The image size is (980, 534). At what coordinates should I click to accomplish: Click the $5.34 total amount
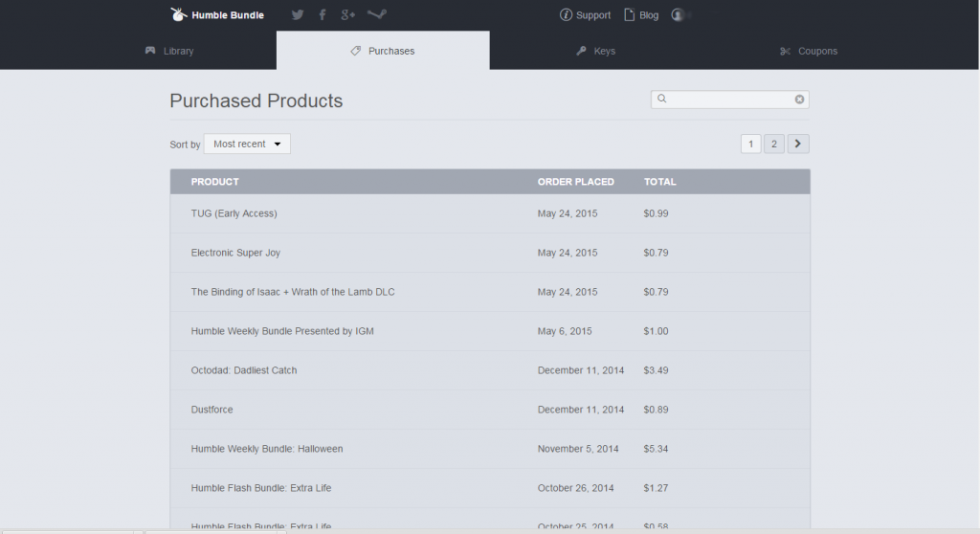(656, 449)
